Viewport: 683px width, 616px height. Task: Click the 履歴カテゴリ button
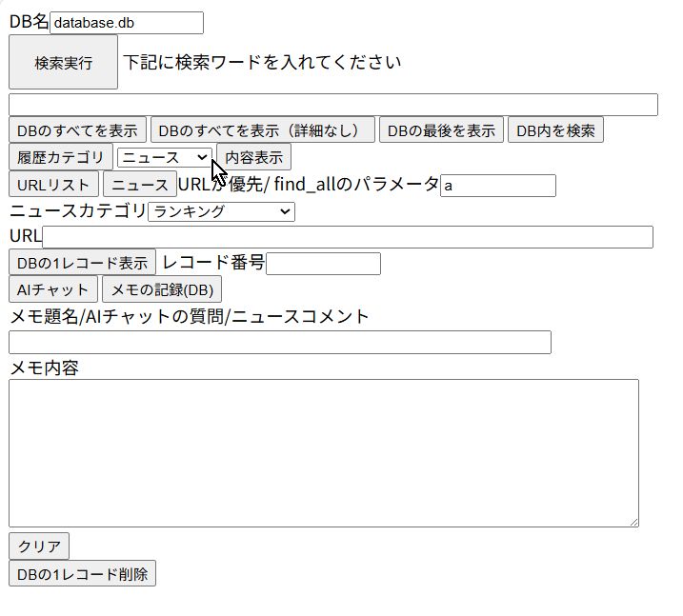[60, 157]
